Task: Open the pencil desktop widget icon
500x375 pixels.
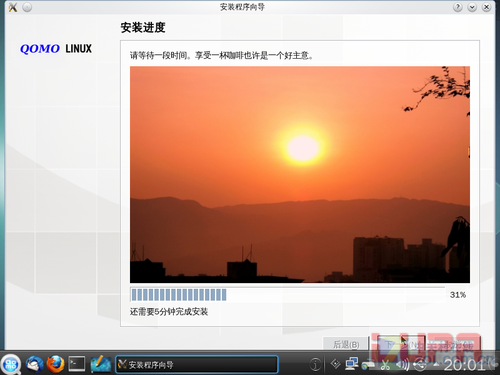Action: (100, 364)
